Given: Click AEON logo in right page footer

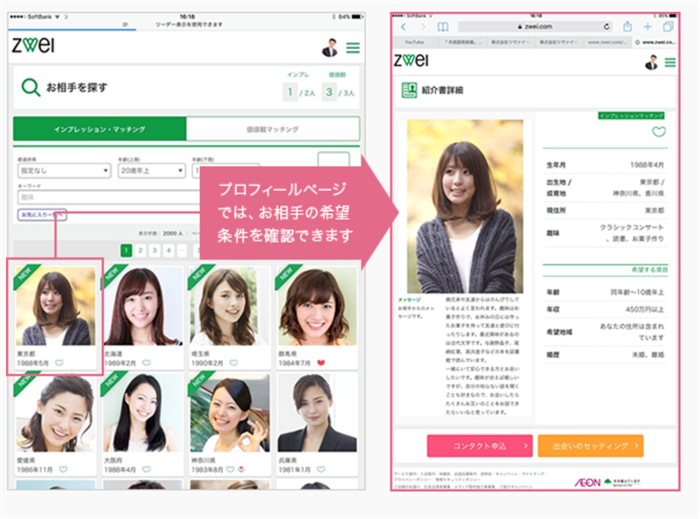Looking at the screenshot, I should (x=588, y=482).
